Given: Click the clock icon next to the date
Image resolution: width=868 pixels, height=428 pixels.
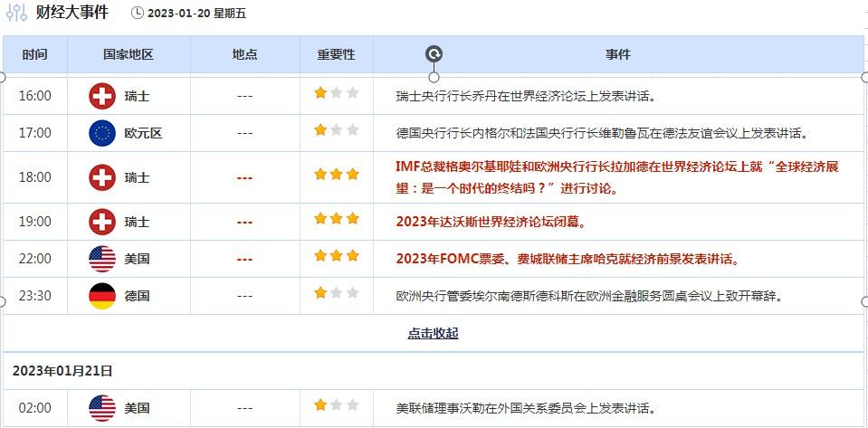Looking at the screenshot, I should tap(138, 13).
